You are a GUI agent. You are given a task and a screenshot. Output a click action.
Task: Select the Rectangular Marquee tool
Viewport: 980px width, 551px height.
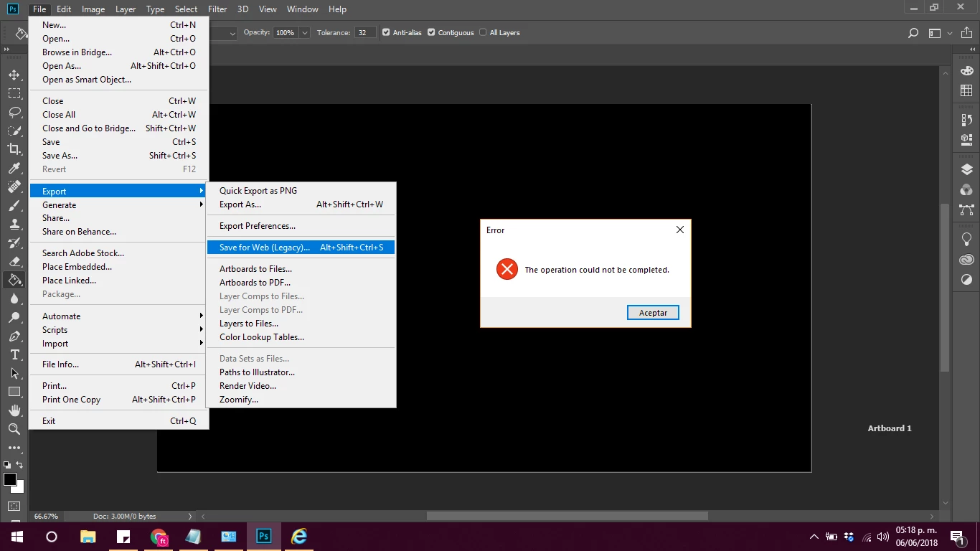(14, 93)
